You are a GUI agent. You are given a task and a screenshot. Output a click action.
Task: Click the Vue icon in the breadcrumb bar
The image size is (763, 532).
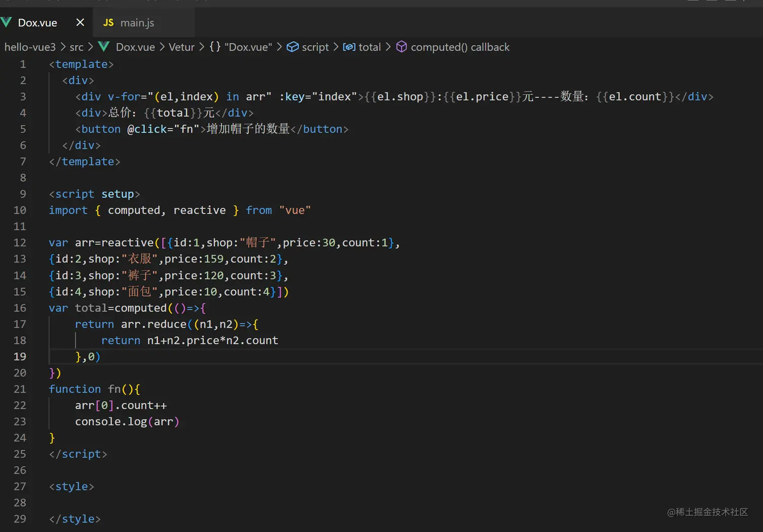[104, 47]
